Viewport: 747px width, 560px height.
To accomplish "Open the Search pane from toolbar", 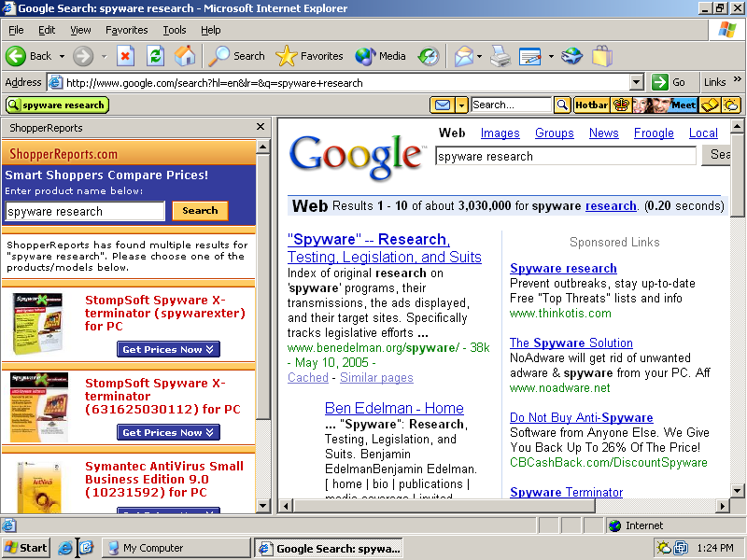I will click(x=237, y=56).
